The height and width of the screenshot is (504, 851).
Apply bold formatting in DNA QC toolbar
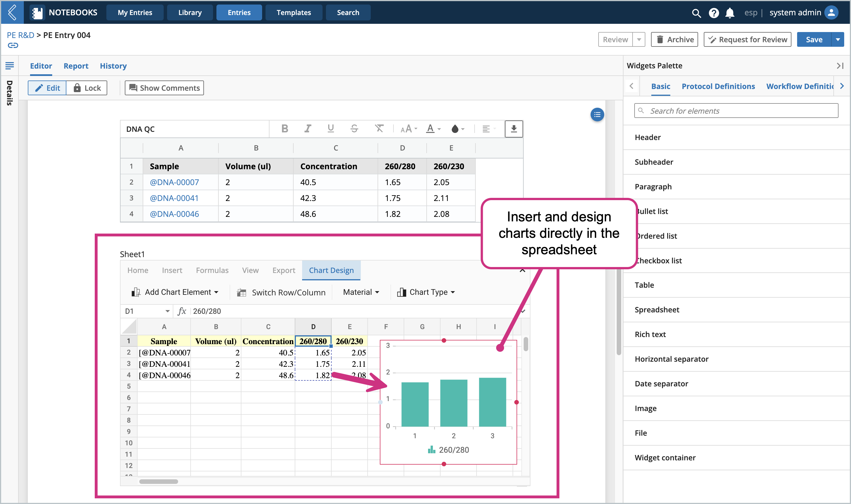click(285, 128)
